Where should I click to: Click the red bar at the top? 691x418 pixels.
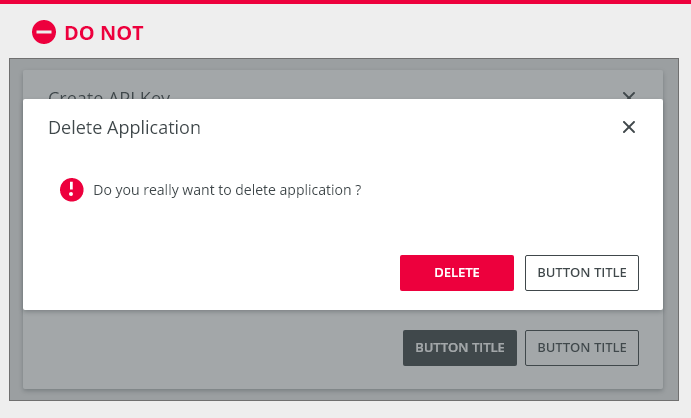pyautogui.click(x=346, y=2)
